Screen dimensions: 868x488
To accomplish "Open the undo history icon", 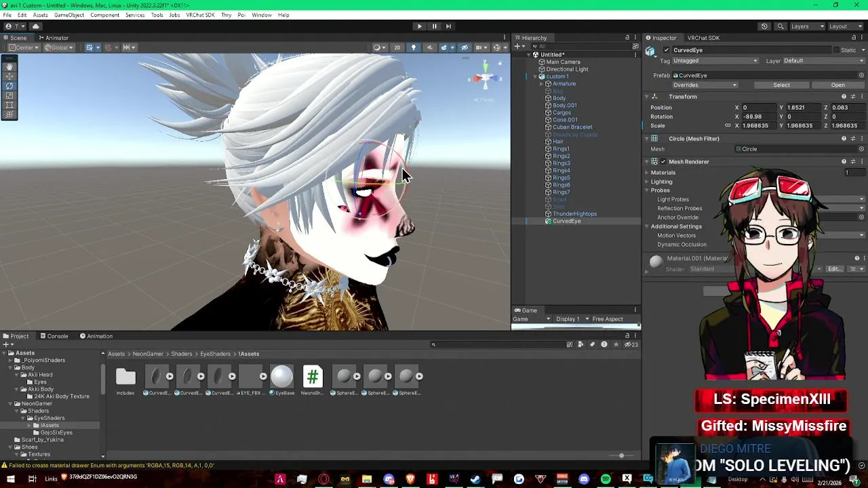I will pos(764,26).
